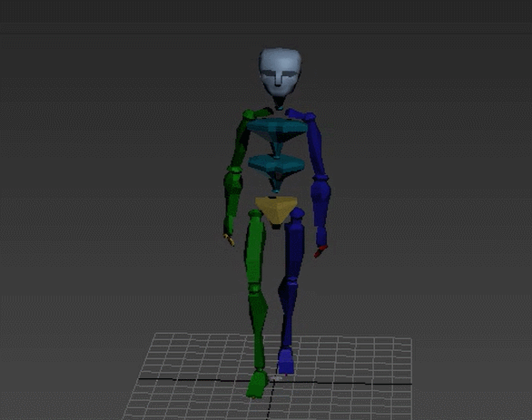Select the yellow pelvis bone

(276, 210)
